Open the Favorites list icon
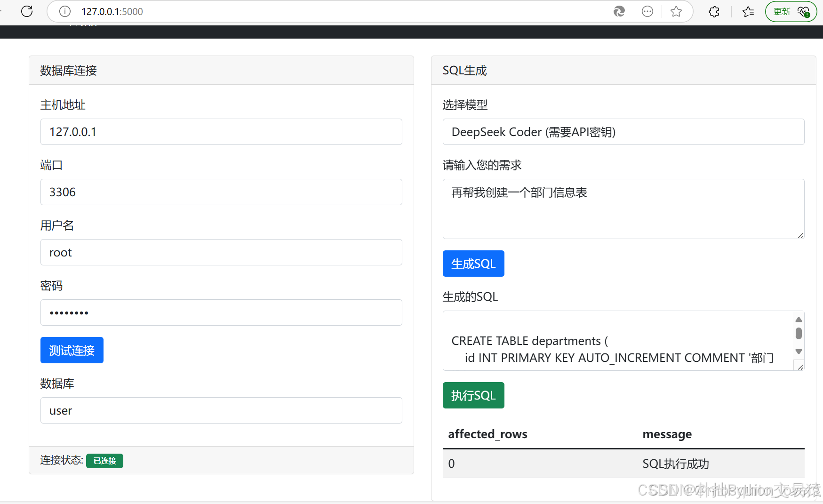Screen dimensions: 823x504 pos(748,11)
